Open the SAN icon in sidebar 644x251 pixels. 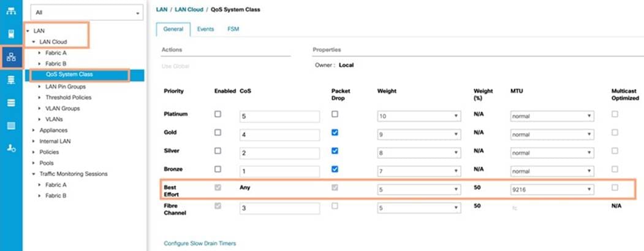coord(11,80)
